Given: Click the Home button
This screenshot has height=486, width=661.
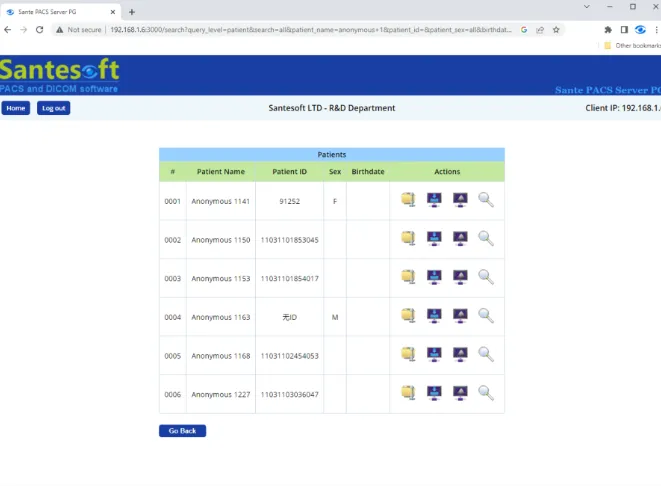Looking at the screenshot, I should click(16, 108).
